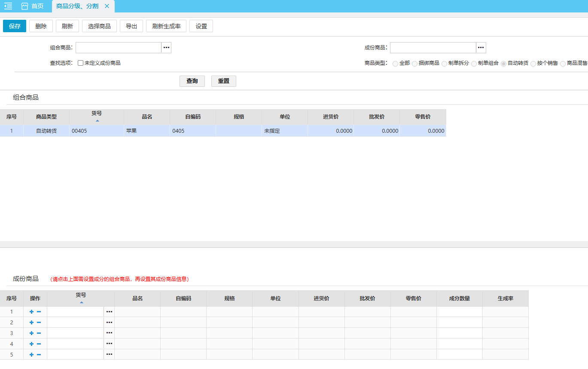This screenshot has width=588, height=369.
Task: Enable the 未定义成份商品 checkbox
Action: point(80,63)
